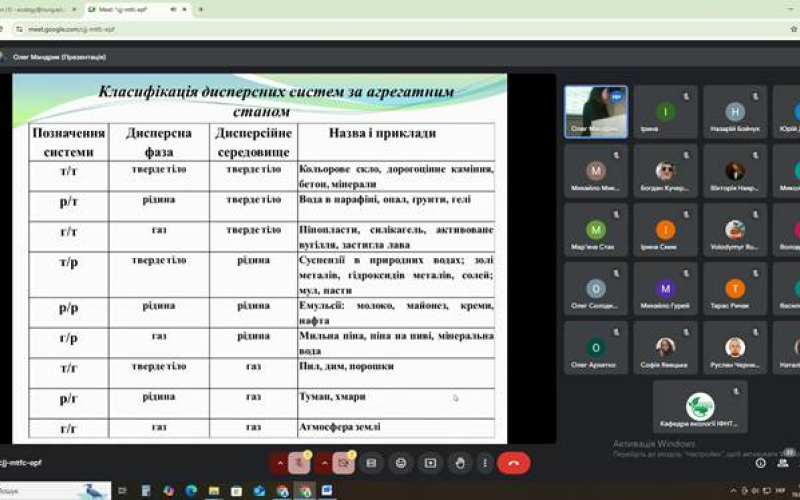
Task: Select the Кафедра екології participant tile
Action: 700,406
